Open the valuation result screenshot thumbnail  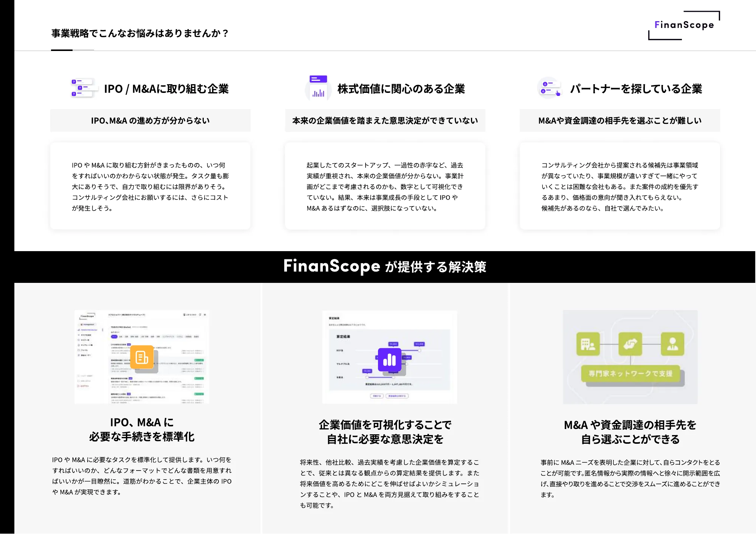pos(390,357)
